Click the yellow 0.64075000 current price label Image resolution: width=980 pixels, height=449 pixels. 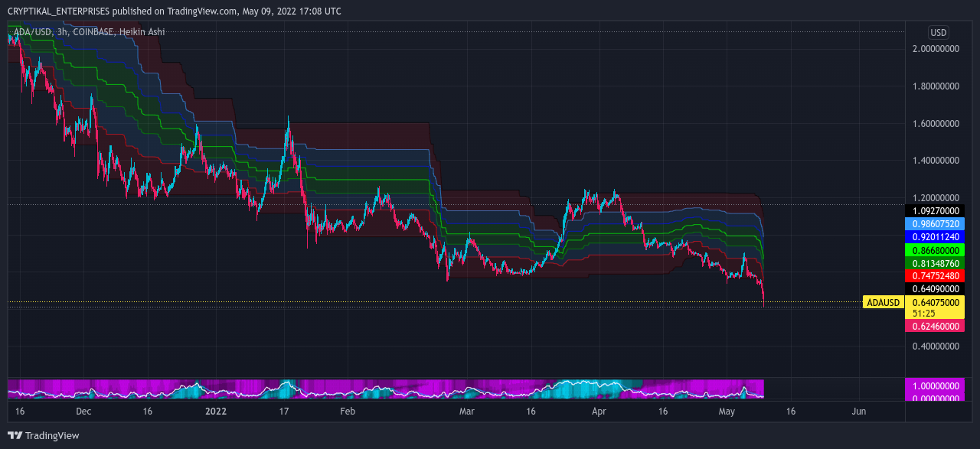936,302
